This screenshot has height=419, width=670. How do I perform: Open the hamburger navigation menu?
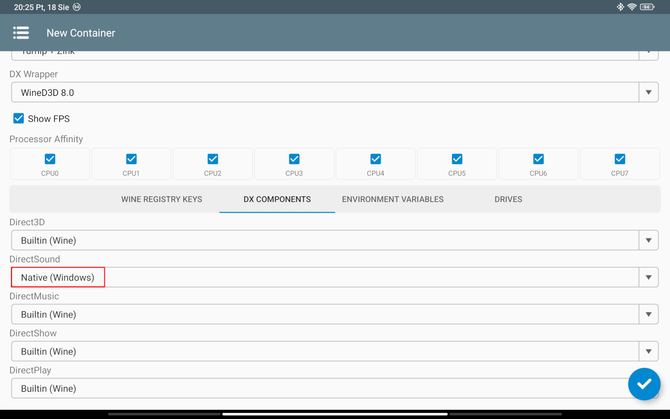tap(21, 33)
